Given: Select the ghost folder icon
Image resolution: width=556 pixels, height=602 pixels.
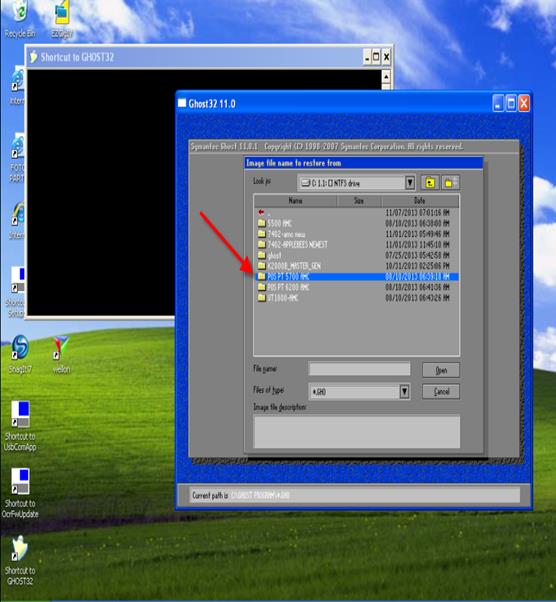Looking at the screenshot, I should click(x=262, y=255).
